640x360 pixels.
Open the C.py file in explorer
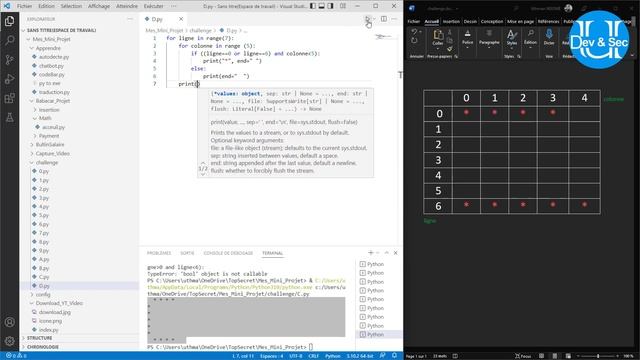click(x=44, y=277)
